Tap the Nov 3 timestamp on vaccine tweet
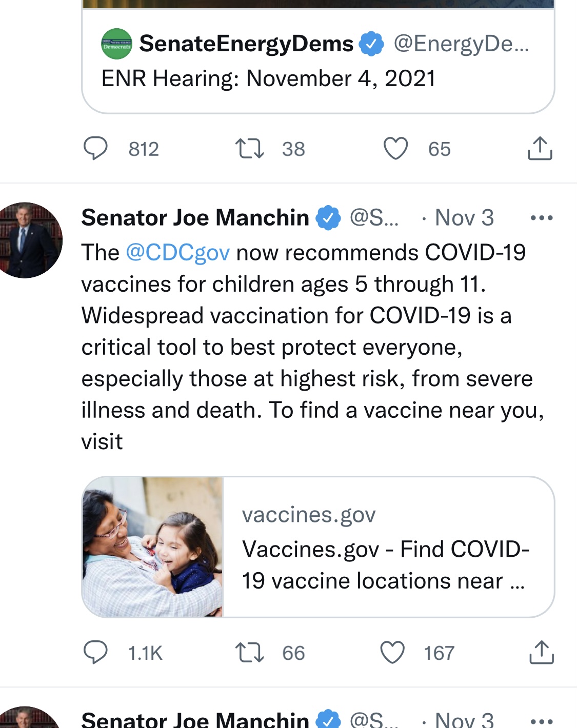 464,218
